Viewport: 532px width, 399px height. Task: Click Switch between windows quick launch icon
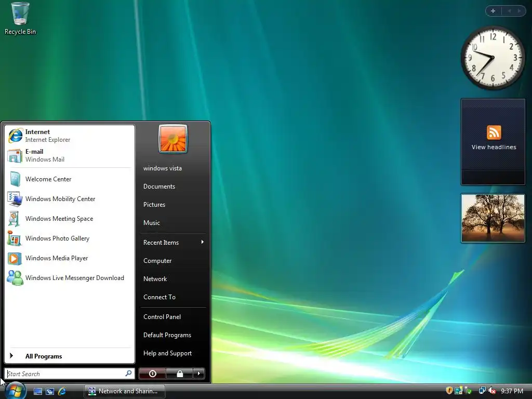50,391
